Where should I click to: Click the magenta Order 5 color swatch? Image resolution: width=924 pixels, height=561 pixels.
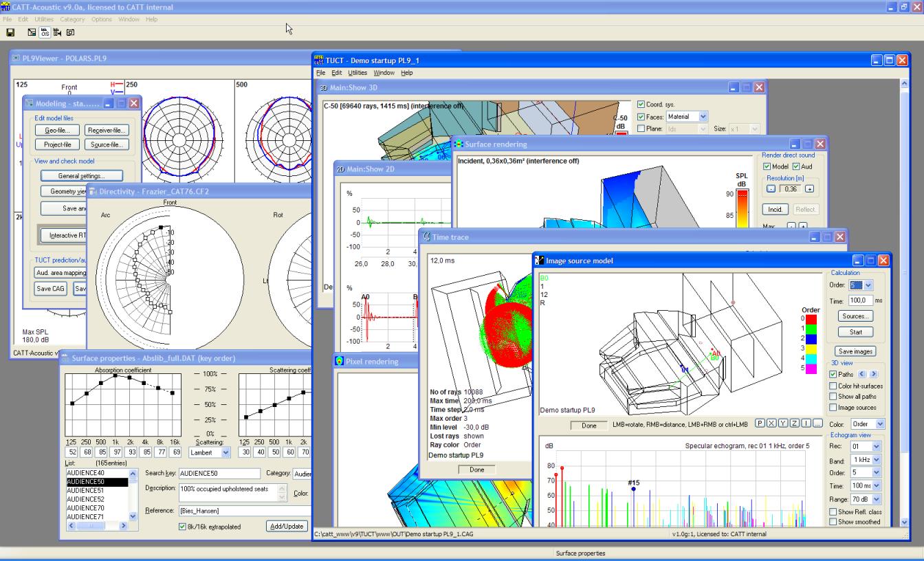click(810, 368)
